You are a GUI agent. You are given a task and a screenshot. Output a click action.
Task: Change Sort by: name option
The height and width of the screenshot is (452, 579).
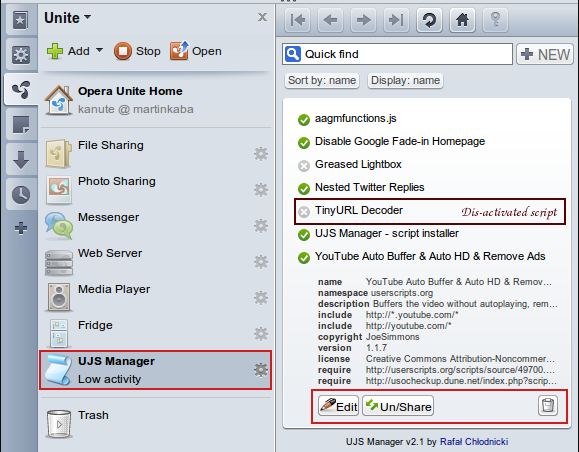pos(322,81)
